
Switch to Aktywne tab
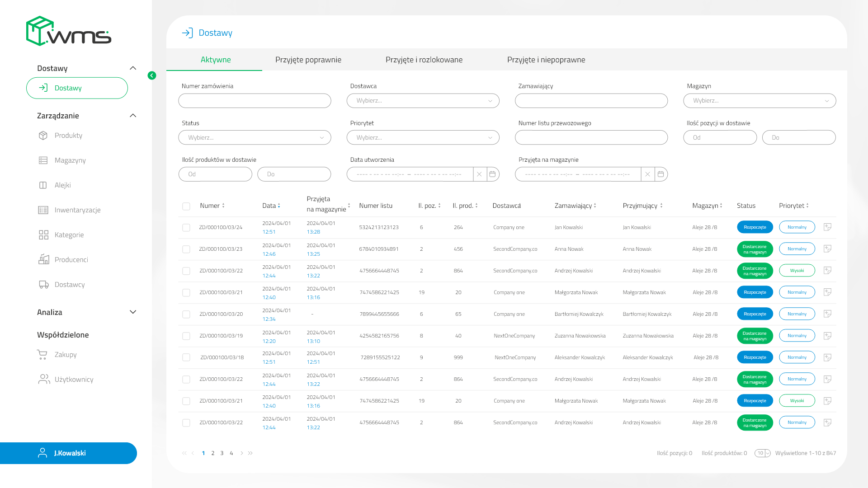pyautogui.click(x=215, y=60)
